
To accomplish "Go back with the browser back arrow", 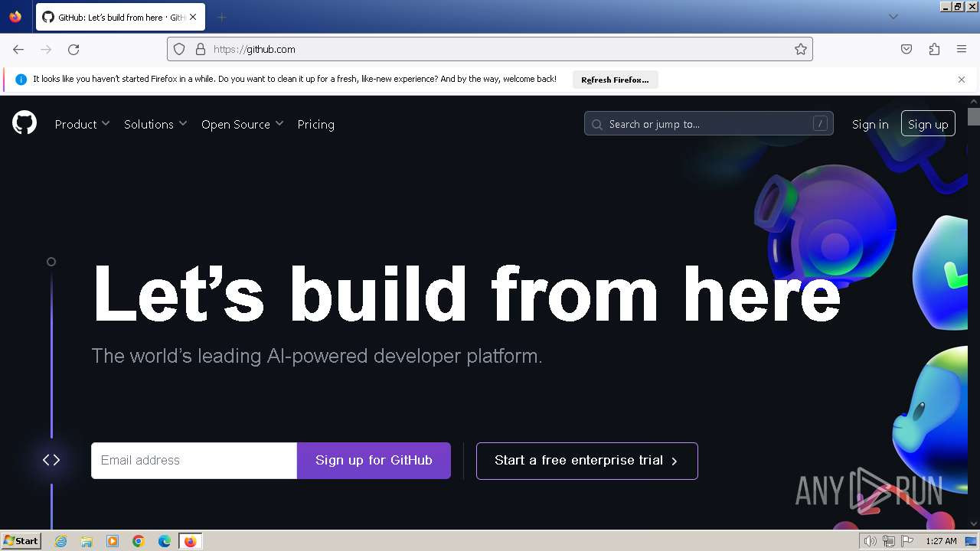I will click(x=18, y=49).
